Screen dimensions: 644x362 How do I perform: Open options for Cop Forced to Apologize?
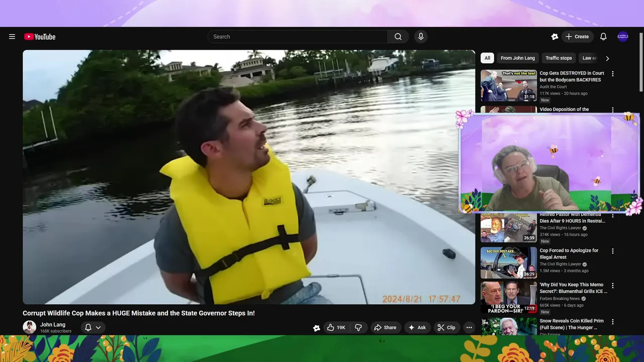coord(613,251)
